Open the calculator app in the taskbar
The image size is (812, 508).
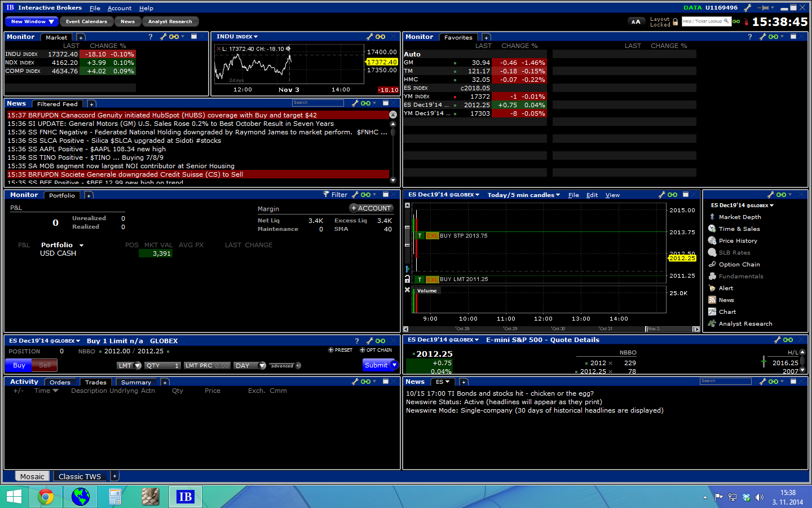point(116,497)
